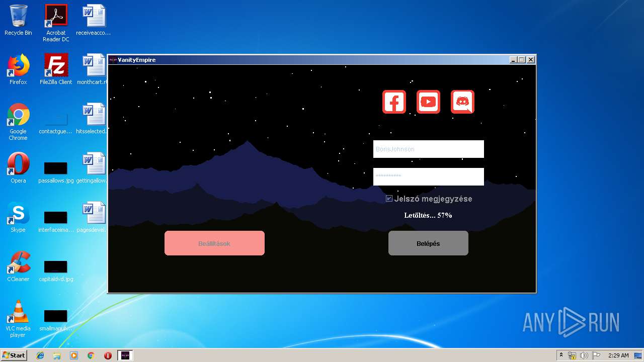Screen dimensions: 644x362
Task: Open the network tray icon
Action: pos(572,355)
